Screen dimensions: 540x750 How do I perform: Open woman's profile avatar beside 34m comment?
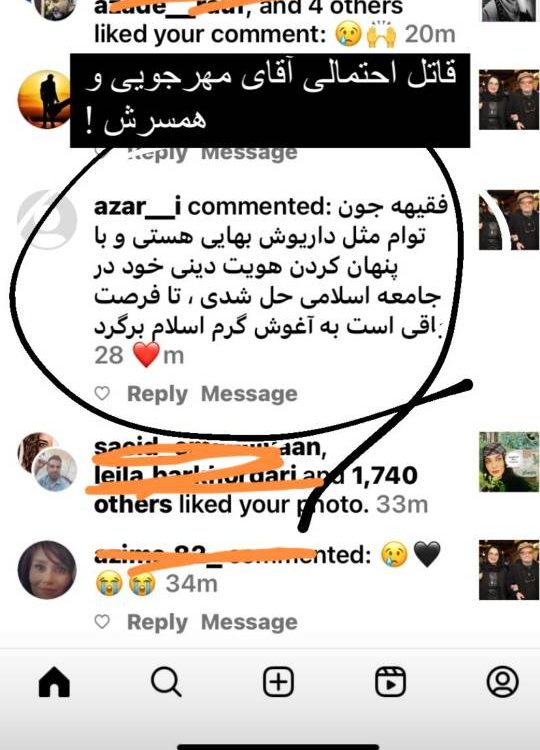[x=47, y=570]
